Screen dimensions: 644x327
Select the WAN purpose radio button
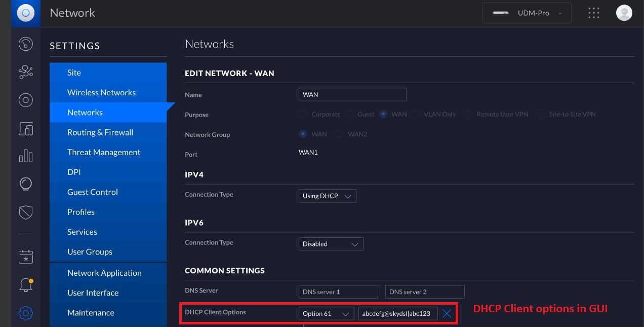pyautogui.click(x=383, y=114)
